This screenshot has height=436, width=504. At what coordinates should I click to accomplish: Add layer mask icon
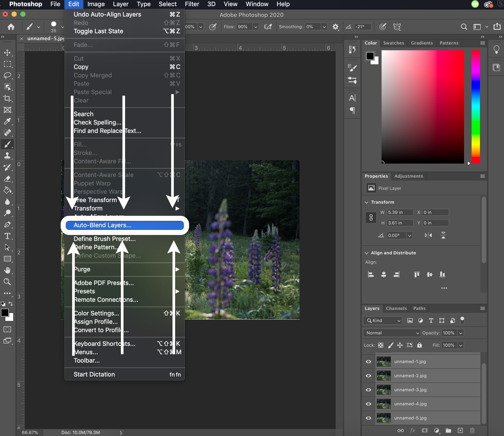tap(425, 430)
